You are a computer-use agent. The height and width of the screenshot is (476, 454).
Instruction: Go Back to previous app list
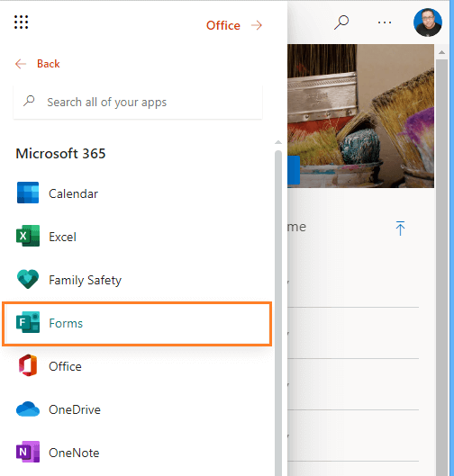[x=37, y=64]
